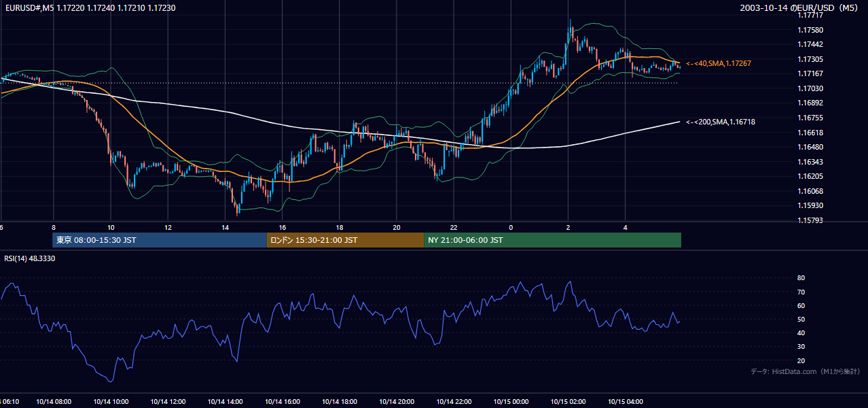Click price axis label 1.16892
Image resolution: width=868 pixels, height=408 pixels.
[x=810, y=103]
